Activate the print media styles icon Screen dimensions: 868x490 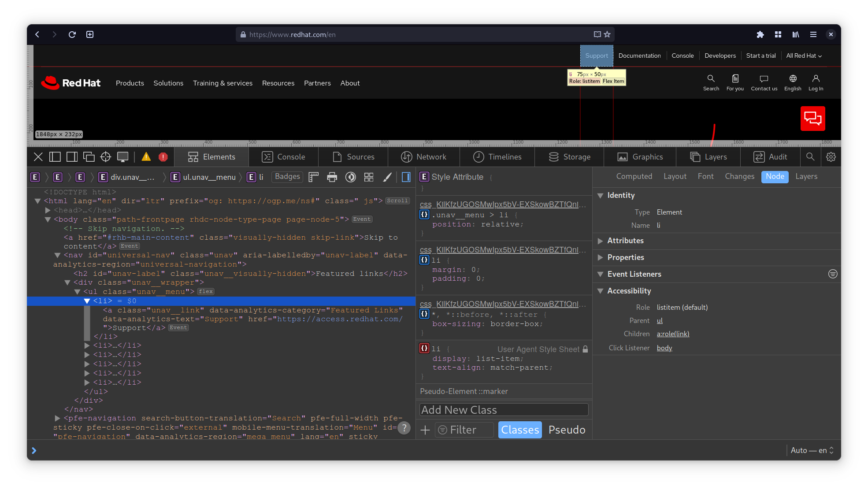[332, 177]
